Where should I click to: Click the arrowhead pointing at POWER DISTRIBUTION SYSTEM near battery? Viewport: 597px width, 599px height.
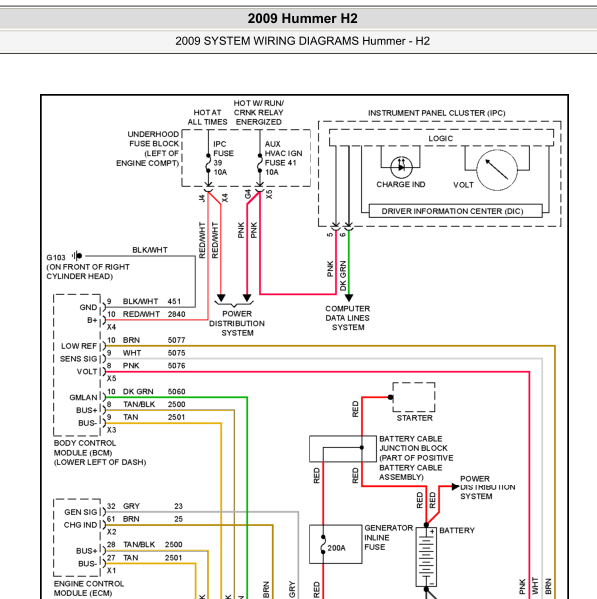point(455,486)
